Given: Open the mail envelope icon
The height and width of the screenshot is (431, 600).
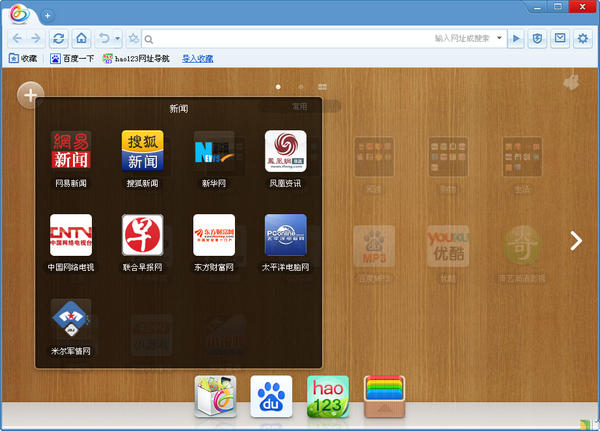Looking at the screenshot, I should coord(560,38).
